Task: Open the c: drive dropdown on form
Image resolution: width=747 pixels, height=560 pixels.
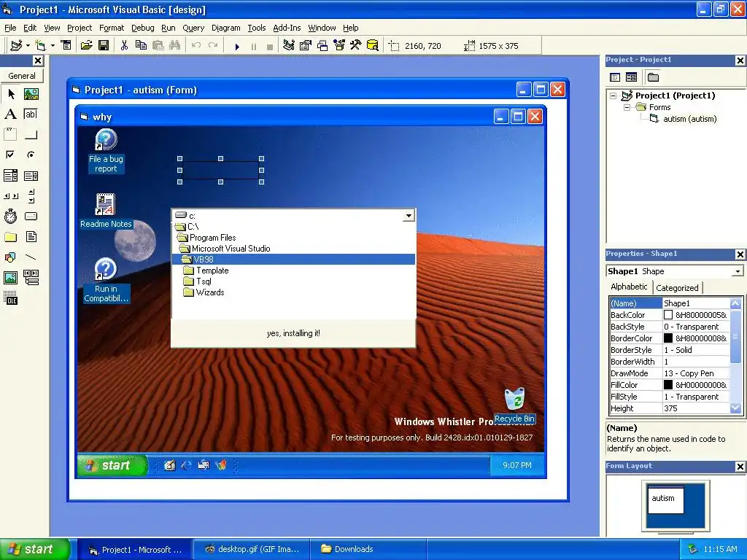Action: coord(409,216)
